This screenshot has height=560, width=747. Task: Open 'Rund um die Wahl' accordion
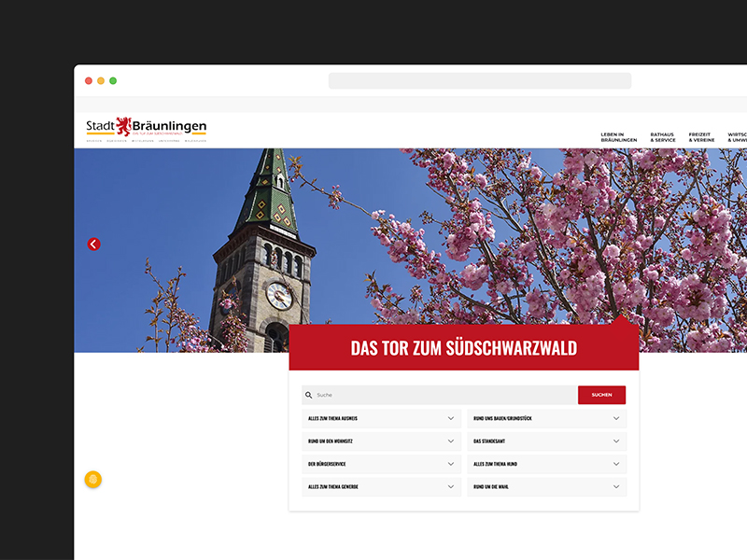click(x=546, y=486)
